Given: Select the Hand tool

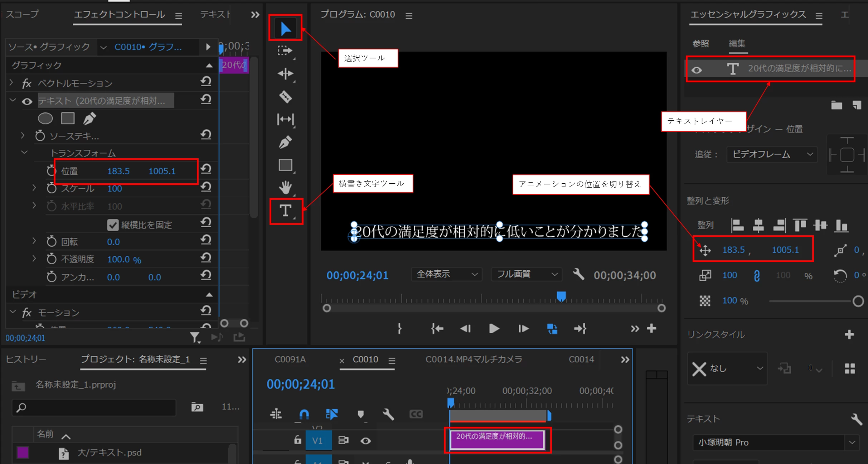Looking at the screenshot, I should (x=285, y=187).
